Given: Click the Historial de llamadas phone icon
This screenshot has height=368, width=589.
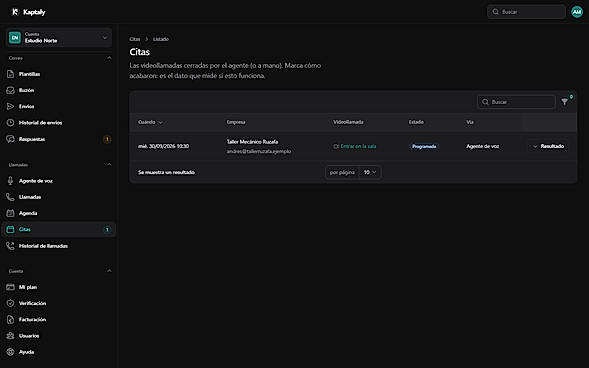Looking at the screenshot, I should click(x=11, y=246).
